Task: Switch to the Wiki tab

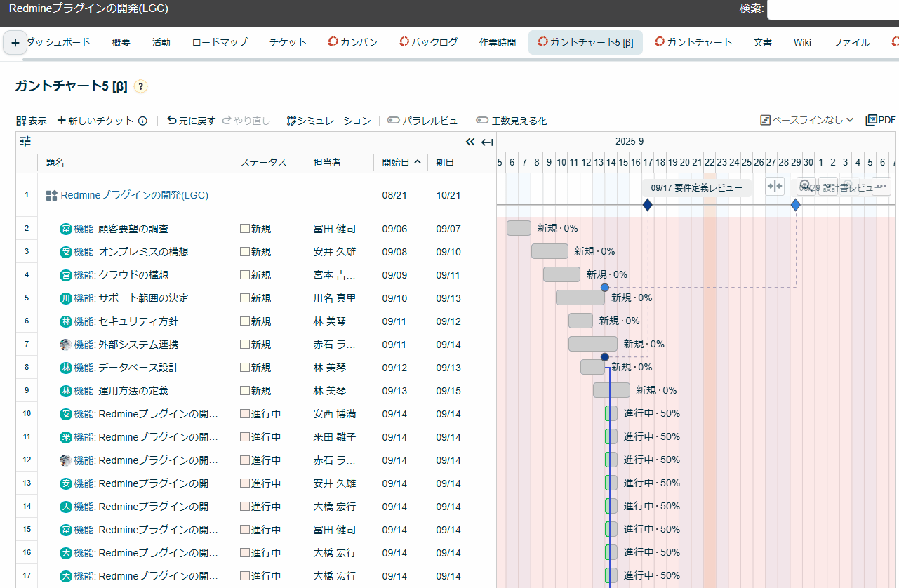Action: 802,42
